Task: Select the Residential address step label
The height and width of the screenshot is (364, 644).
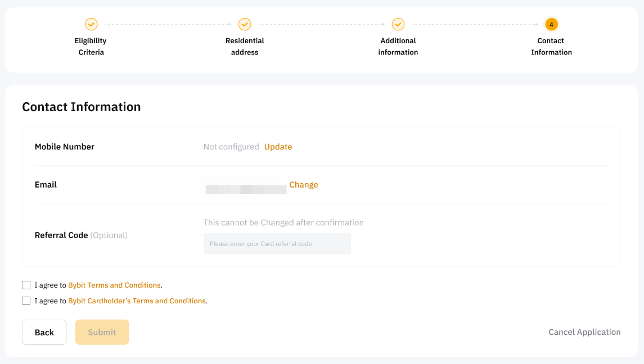Action: [x=245, y=47]
